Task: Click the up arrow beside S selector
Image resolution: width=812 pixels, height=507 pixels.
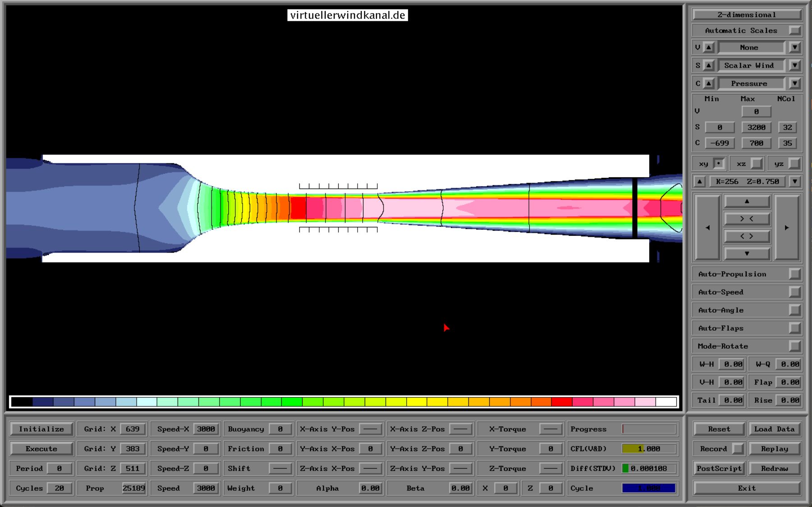Action: [709, 65]
